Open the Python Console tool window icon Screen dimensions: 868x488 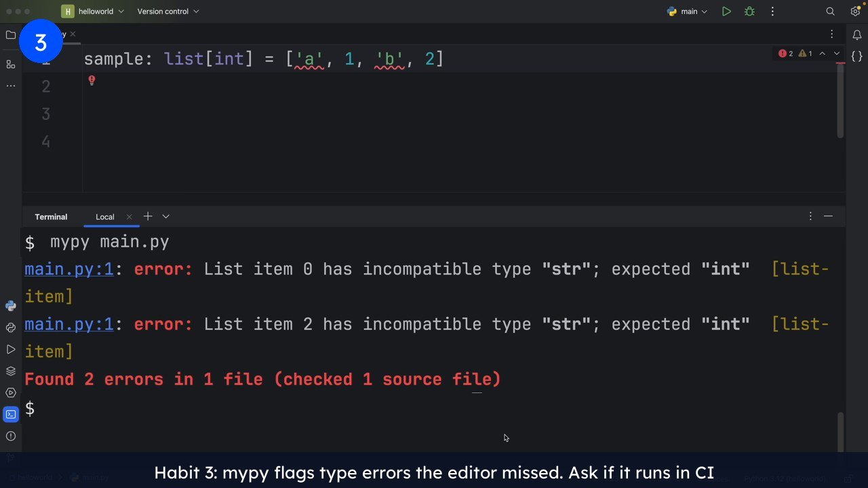click(10, 306)
